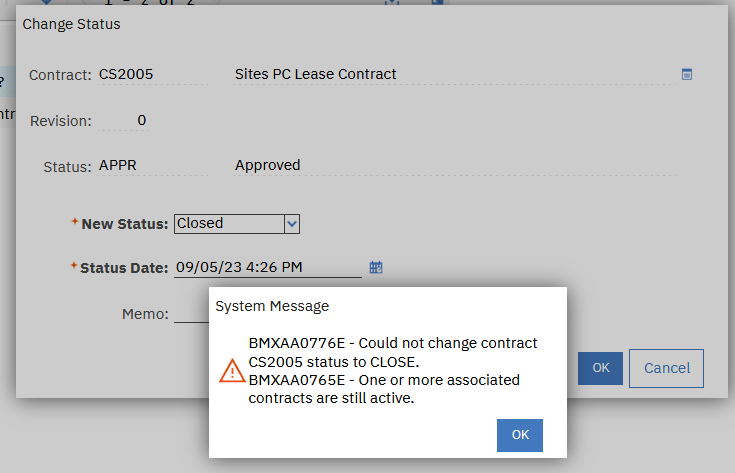This screenshot has width=735, height=473.
Task: Click the Change Status dialog title
Action: [71, 23]
